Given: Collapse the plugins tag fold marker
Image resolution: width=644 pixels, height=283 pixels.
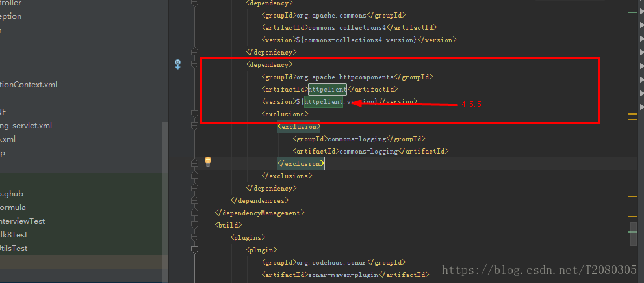Looking at the screenshot, I should point(194,237).
